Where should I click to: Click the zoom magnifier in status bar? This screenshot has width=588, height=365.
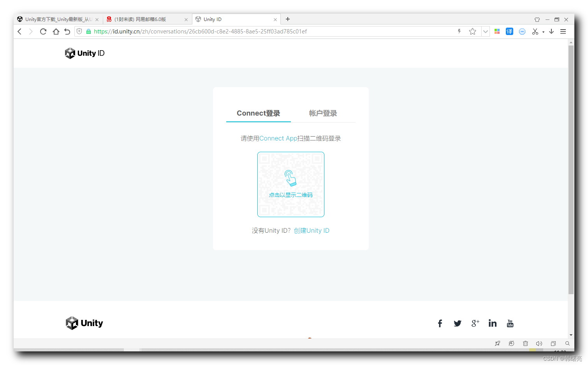pos(567,344)
